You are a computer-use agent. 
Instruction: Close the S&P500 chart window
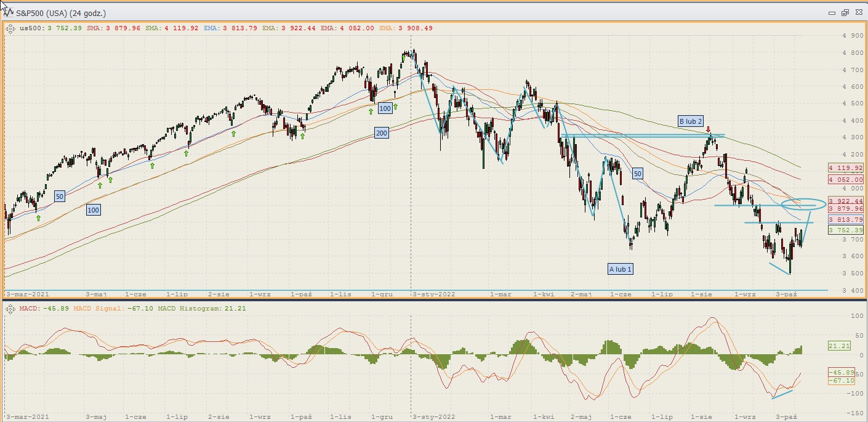pyautogui.click(x=858, y=12)
